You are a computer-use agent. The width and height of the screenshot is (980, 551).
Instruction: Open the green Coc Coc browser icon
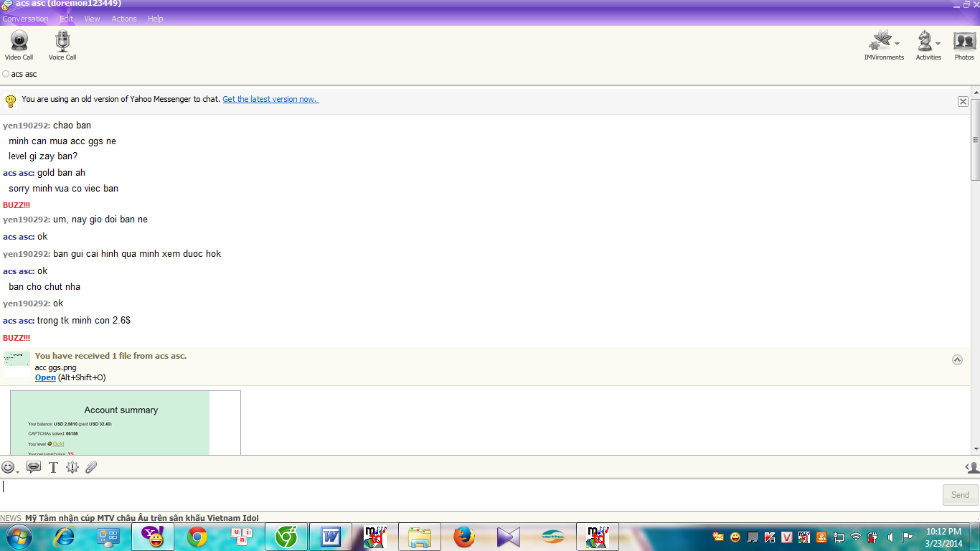pyautogui.click(x=286, y=537)
